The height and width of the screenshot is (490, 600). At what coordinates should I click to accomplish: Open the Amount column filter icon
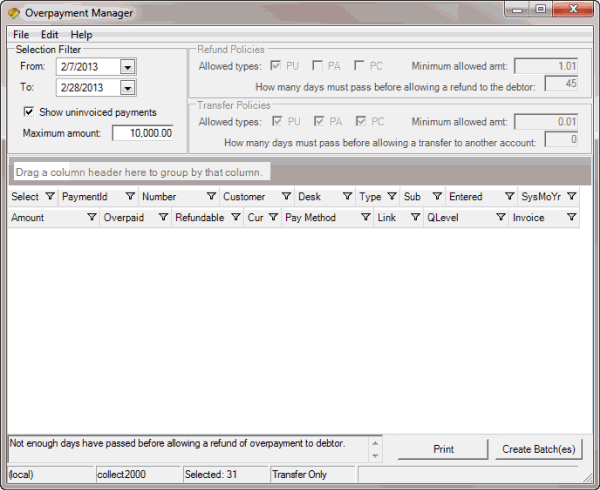click(92, 217)
